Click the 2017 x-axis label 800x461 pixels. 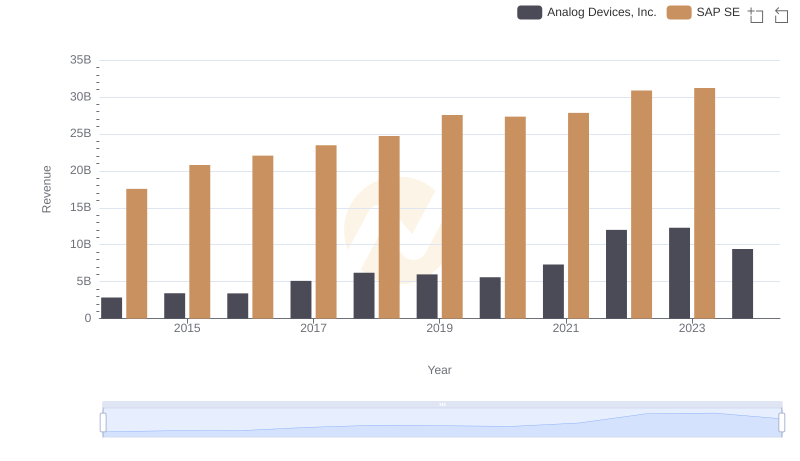(313, 328)
